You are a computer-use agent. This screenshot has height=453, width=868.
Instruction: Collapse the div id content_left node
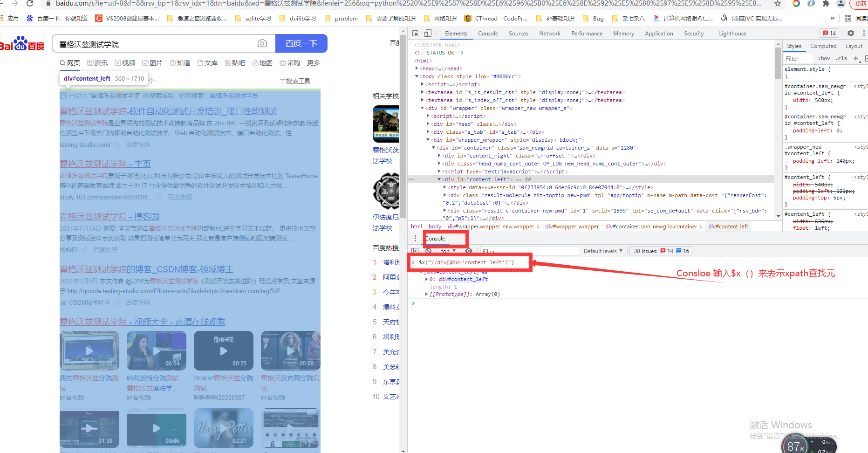point(439,179)
